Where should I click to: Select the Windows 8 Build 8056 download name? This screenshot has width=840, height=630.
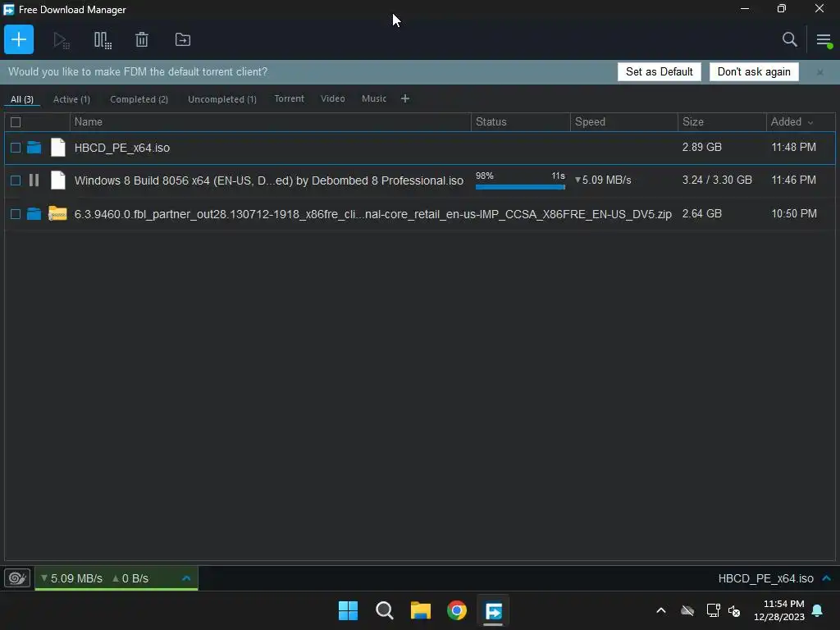pyautogui.click(x=269, y=180)
